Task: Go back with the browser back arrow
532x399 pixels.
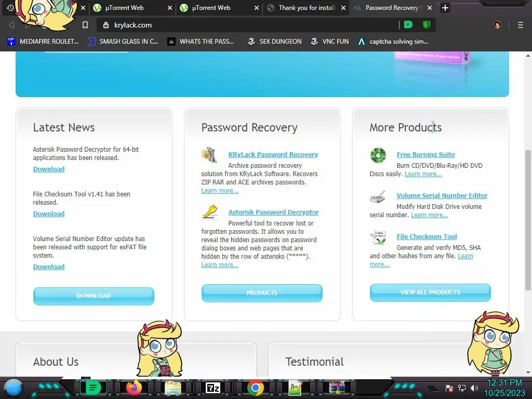Action: 11,25
